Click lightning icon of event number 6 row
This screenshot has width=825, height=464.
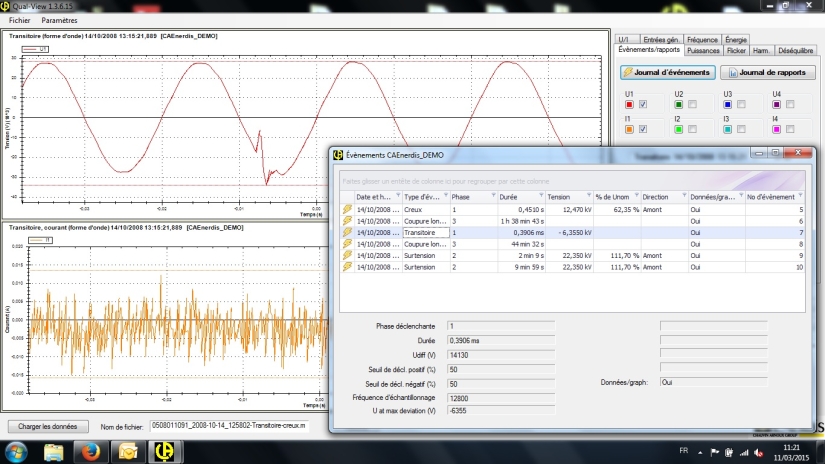point(347,221)
